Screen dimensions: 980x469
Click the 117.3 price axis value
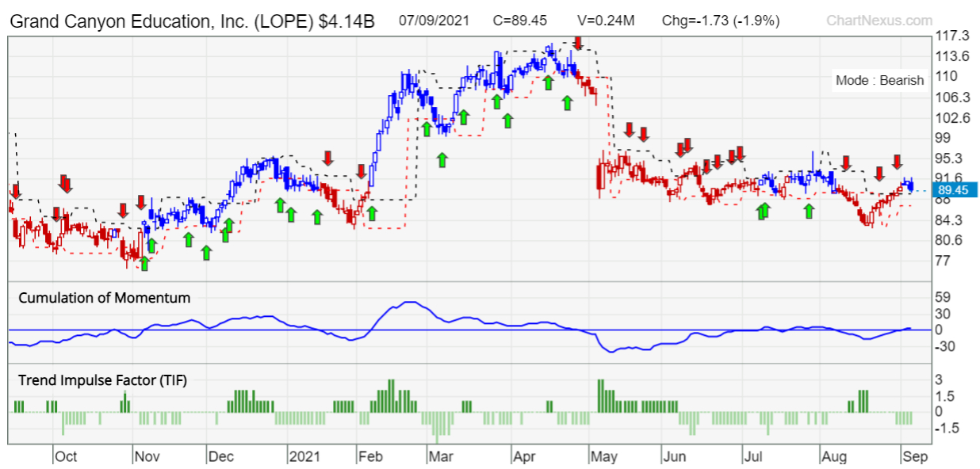952,36
